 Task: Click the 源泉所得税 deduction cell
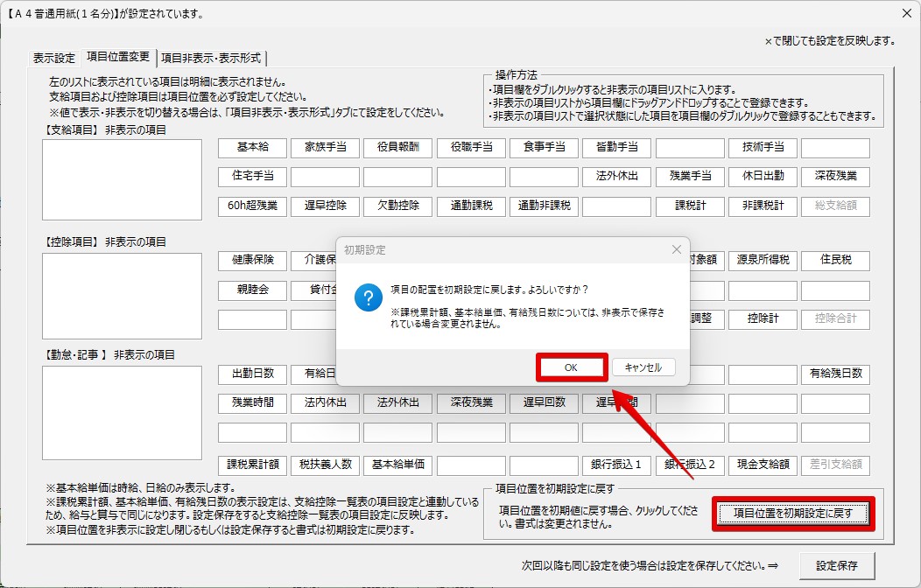pyautogui.click(x=763, y=260)
